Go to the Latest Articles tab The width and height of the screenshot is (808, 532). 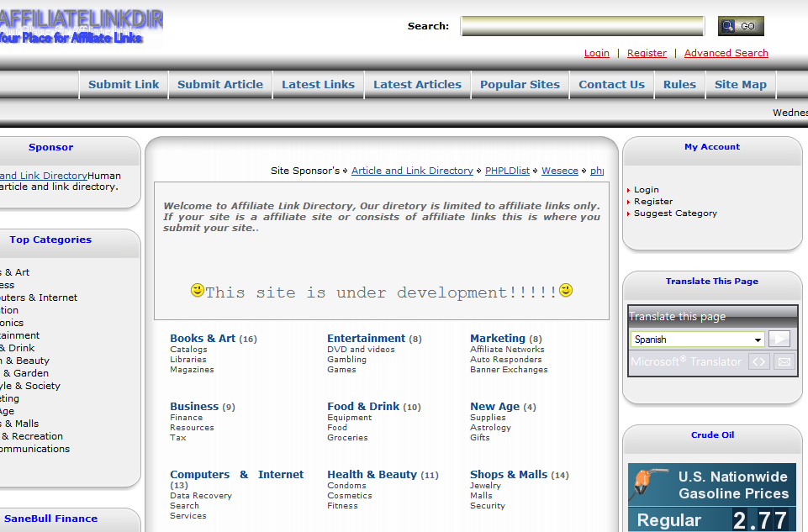pyautogui.click(x=417, y=84)
